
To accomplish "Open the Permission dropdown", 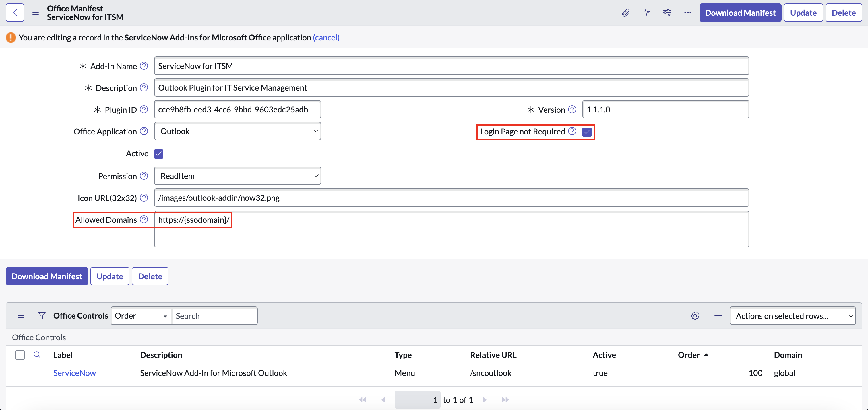I will tap(238, 176).
